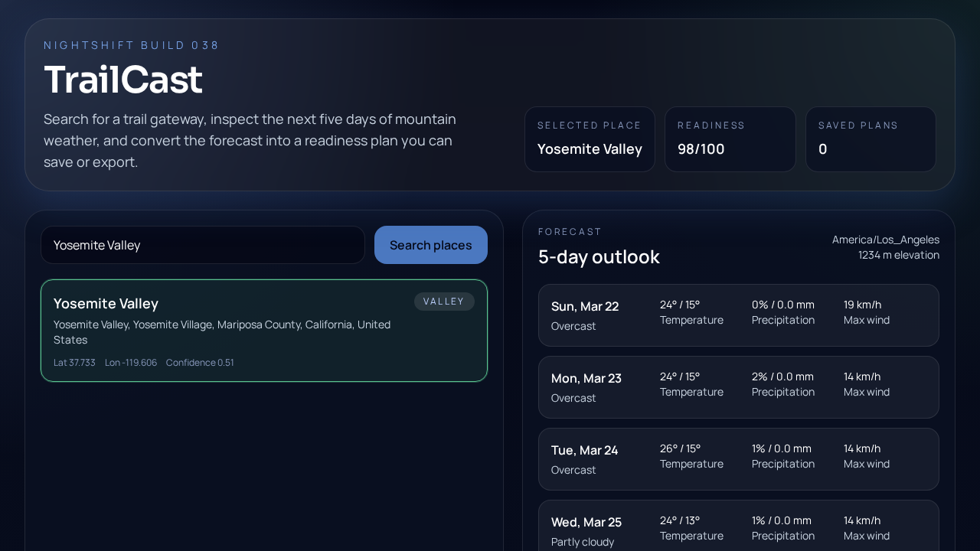This screenshot has height=551, width=980.
Task: Click the 1234 m elevation label
Action: coord(899,255)
